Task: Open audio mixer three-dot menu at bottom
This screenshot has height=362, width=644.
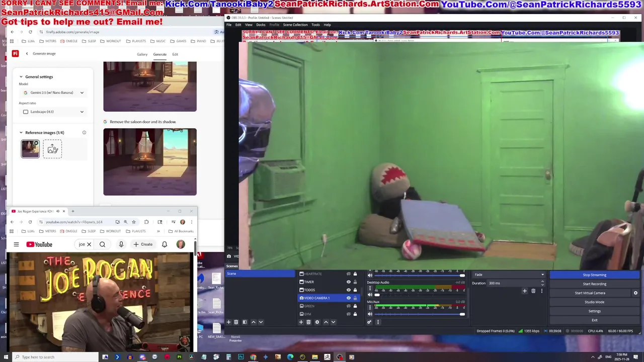Action: click(x=378, y=322)
